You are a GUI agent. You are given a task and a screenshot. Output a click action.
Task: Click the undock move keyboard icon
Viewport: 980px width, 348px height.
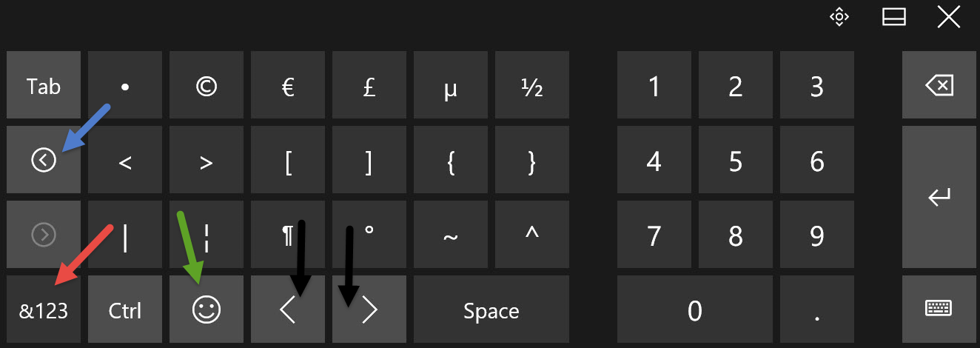tap(838, 17)
